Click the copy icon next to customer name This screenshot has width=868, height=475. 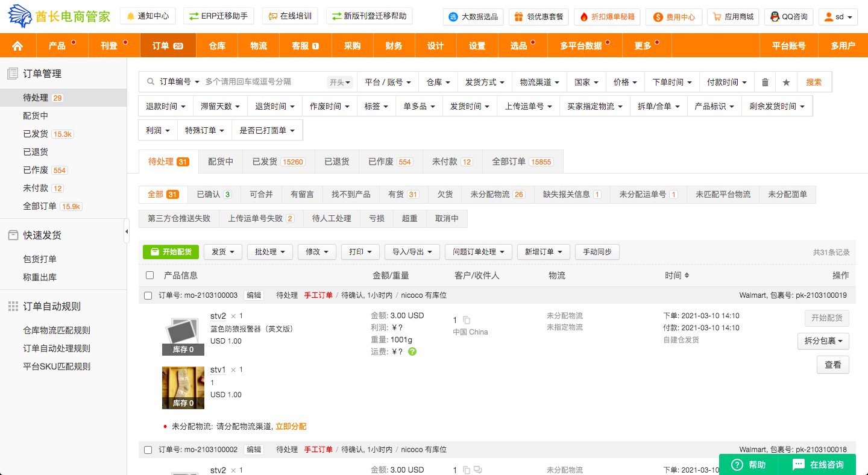[467, 320]
